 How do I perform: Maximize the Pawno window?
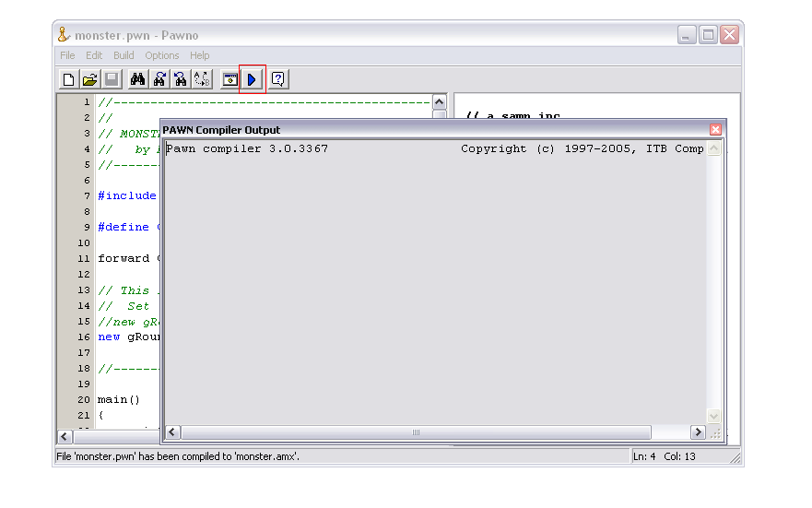click(x=708, y=35)
